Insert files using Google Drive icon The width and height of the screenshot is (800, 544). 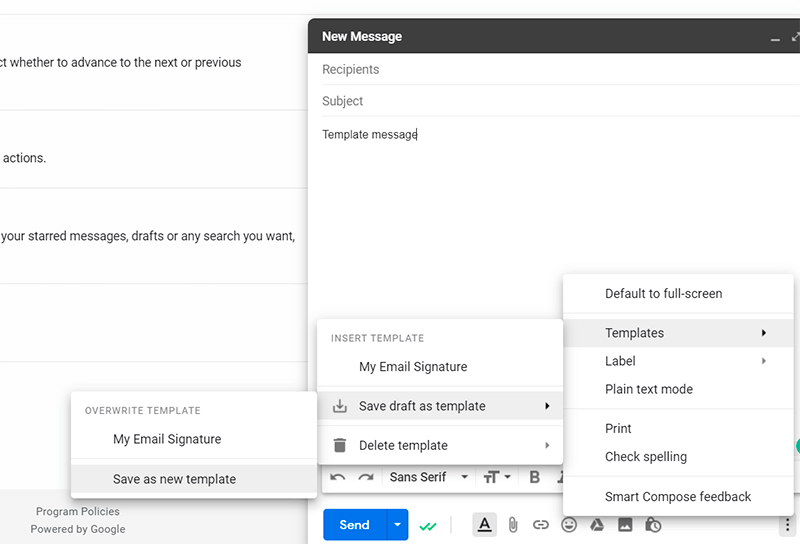pos(597,525)
